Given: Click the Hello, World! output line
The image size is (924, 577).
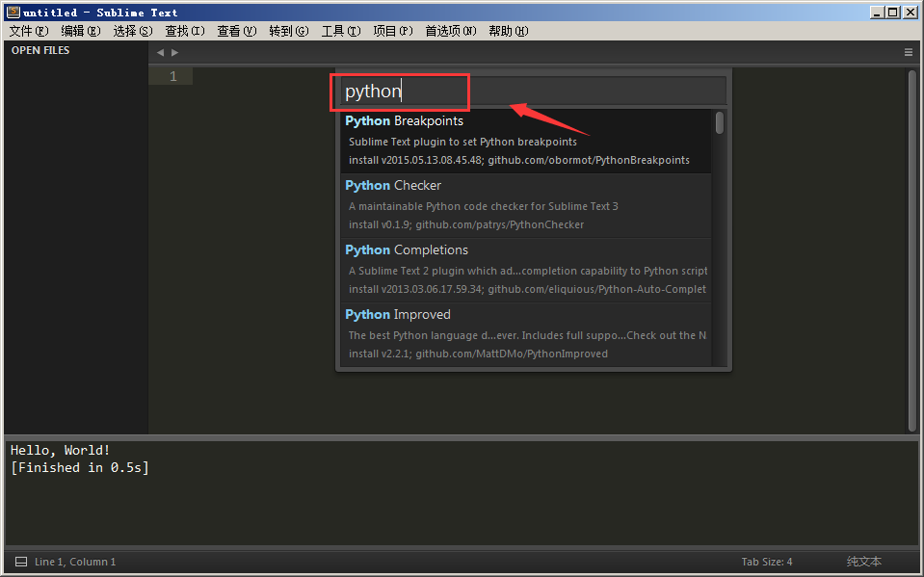Looking at the screenshot, I should click(x=60, y=450).
